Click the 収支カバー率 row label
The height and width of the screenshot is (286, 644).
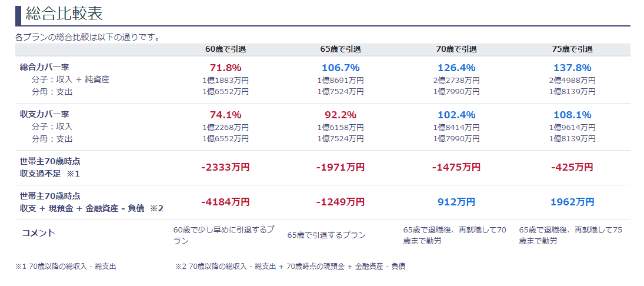pos(45,114)
